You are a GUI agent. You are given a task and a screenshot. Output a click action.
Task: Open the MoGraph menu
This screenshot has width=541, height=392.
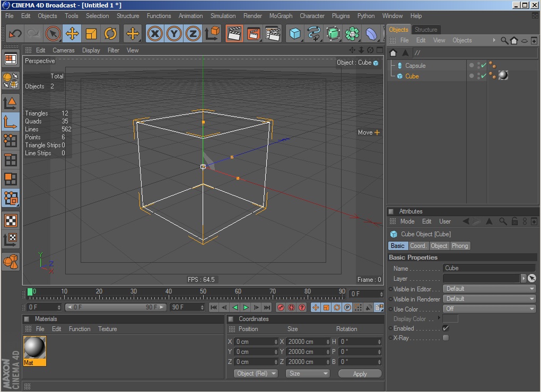281,16
